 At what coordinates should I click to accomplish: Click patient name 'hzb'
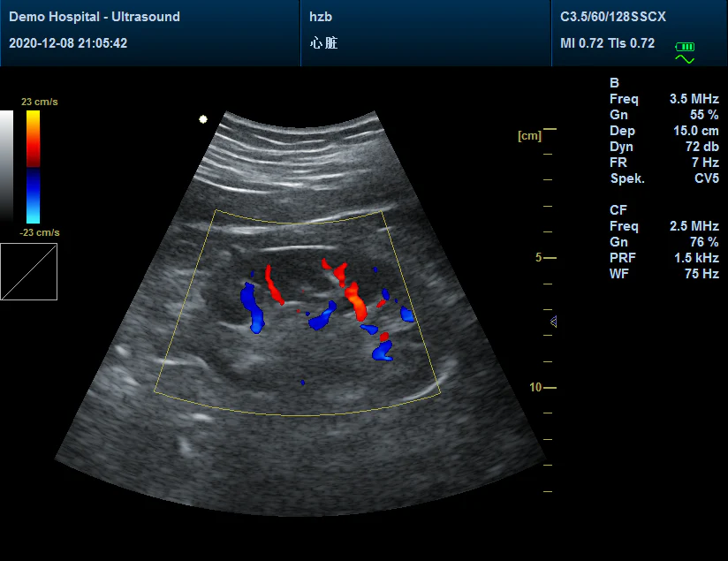click(x=321, y=17)
